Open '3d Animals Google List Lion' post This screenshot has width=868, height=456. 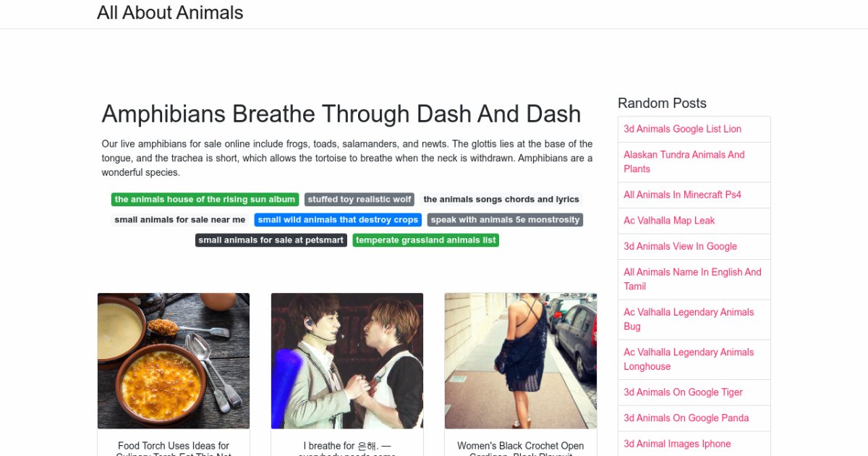682,129
